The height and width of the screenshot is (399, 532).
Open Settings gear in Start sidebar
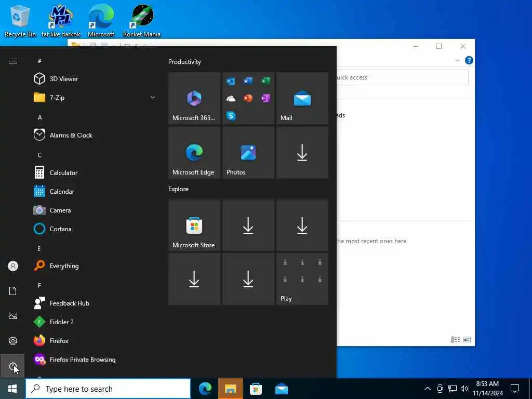coord(13,341)
